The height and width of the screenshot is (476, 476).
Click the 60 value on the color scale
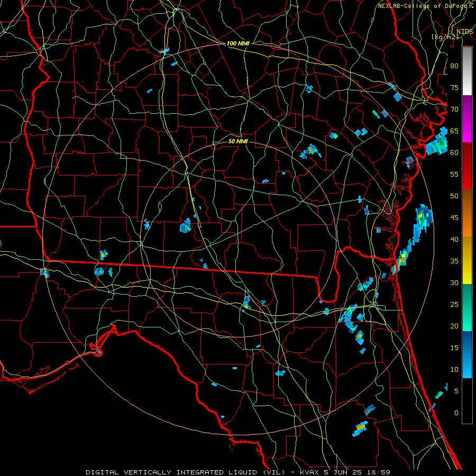tap(454, 153)
